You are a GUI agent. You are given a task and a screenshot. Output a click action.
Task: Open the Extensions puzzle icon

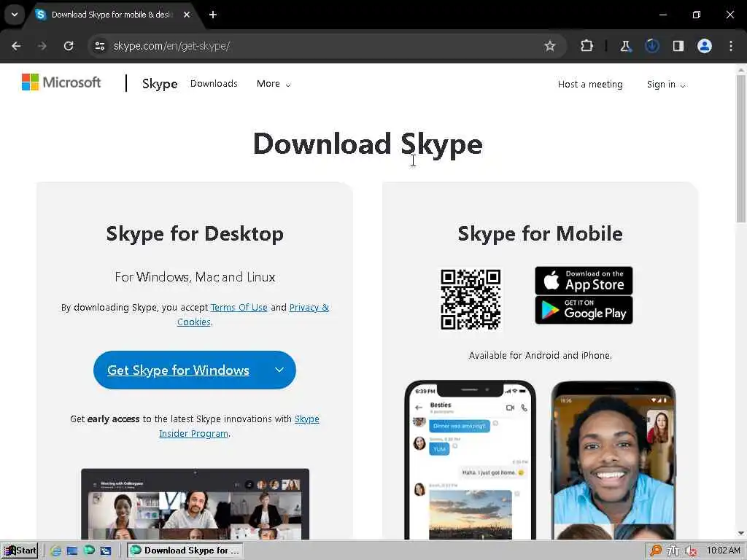coord(587,46)
